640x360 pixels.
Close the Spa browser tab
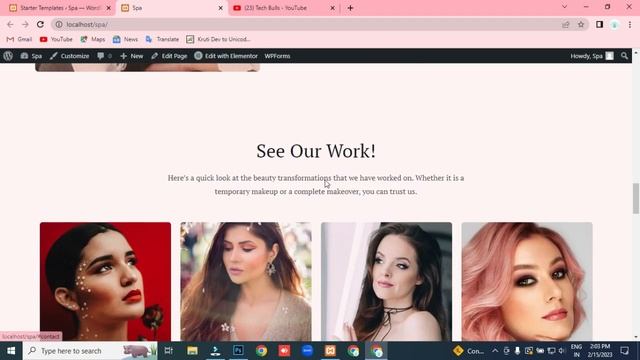(221, 8)
